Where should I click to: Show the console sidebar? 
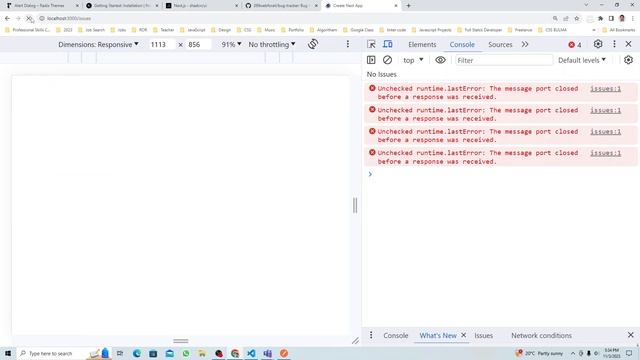tap(371, 60)
